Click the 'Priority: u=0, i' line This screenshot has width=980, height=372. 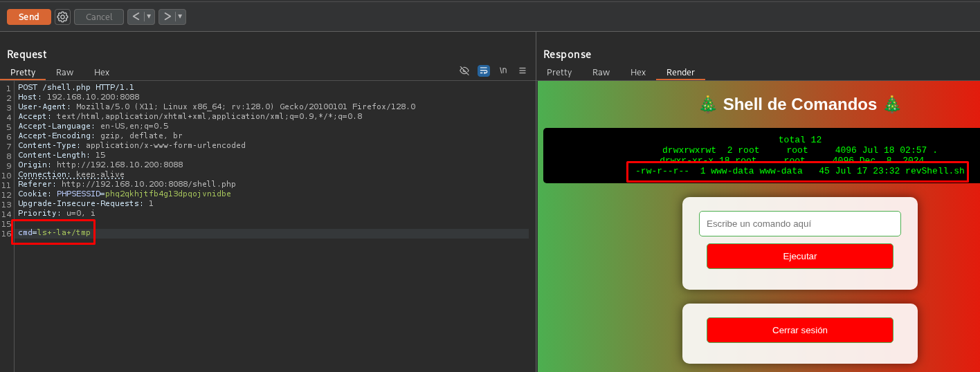tap(57, 213)
